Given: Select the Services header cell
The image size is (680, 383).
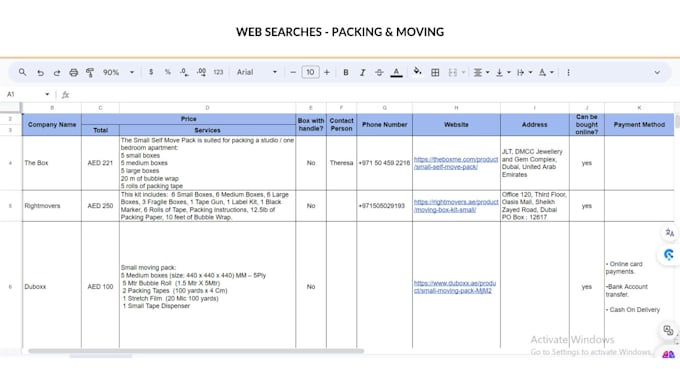Looking at the screenshot, I should click(x=207, y=130).
